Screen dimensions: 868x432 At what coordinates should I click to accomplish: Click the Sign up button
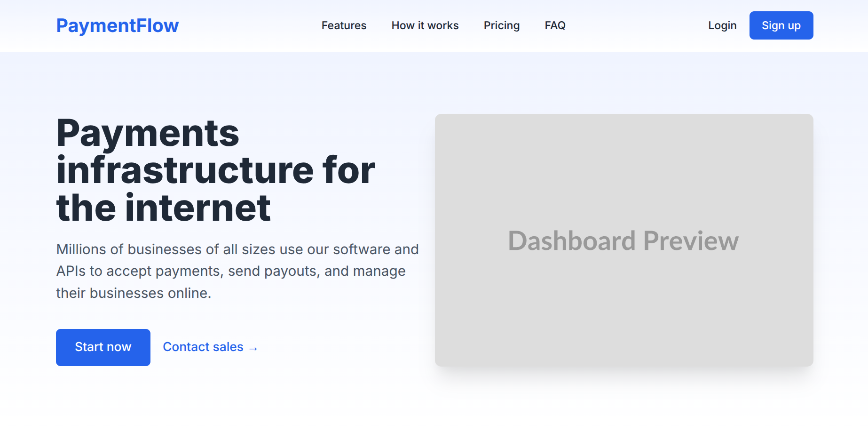click(781, 25)
